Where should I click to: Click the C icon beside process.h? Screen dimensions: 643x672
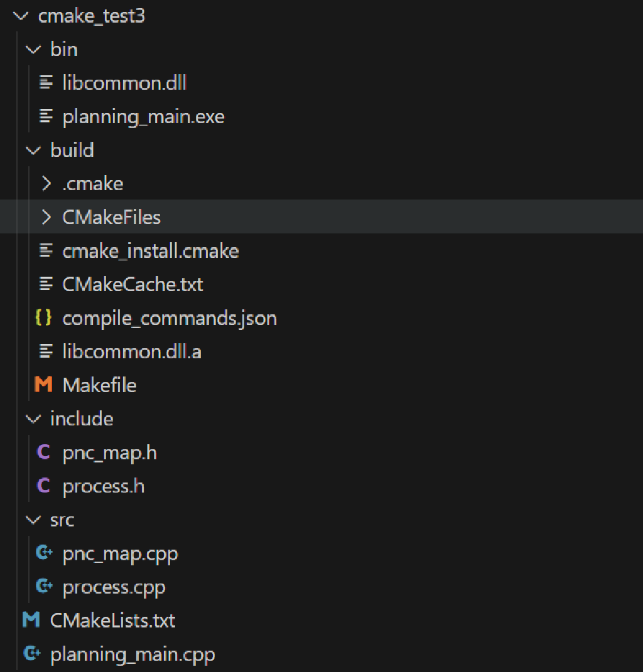44,486
